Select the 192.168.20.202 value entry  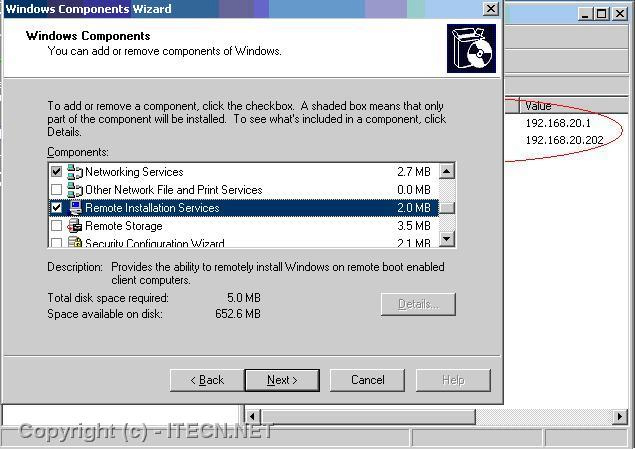(564, 141)
